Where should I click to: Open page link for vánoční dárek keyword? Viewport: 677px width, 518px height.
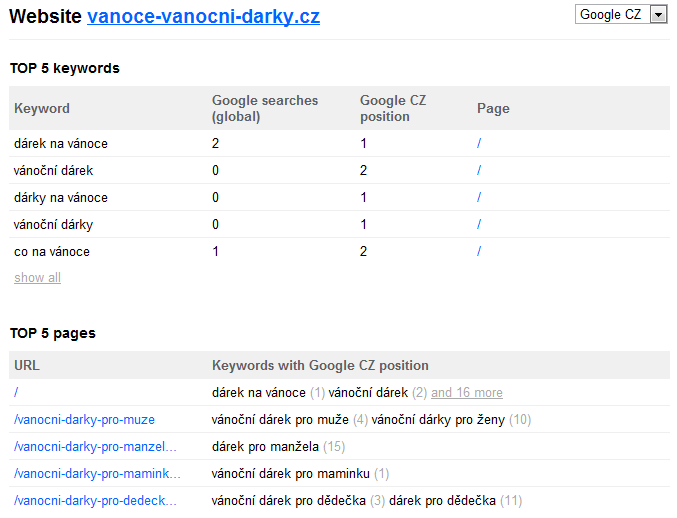(x=479, y=171)
